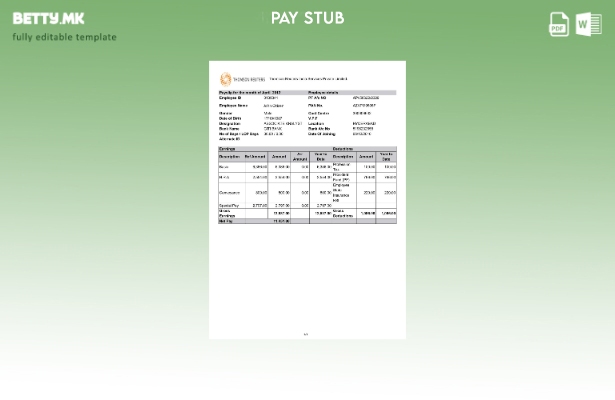Open the pay stub document preview
Viewport: 615px width, 400px height.
click(x=307, y=199)
